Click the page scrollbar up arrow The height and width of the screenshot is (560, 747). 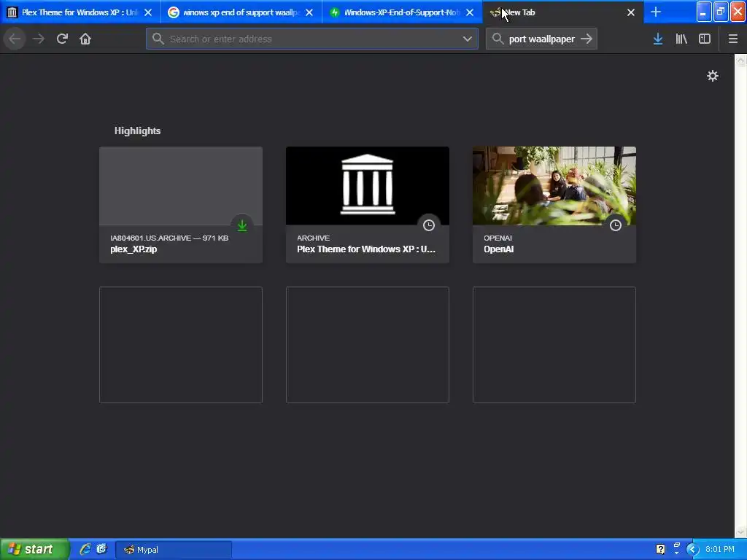[741, 60]
